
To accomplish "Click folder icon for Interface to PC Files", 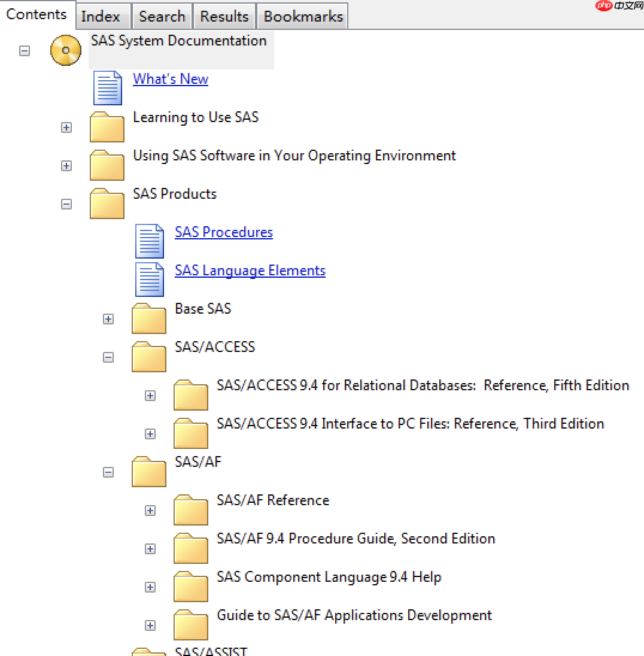I will tap(191, 433).
